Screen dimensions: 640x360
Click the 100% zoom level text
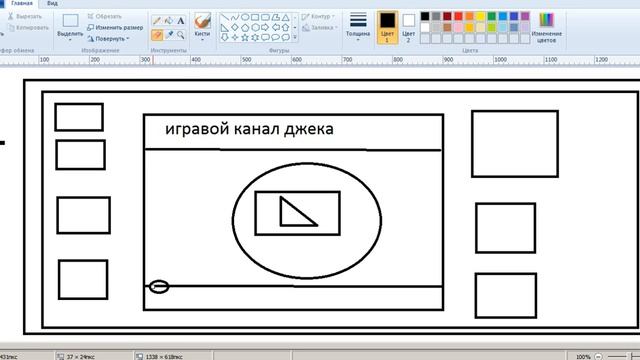point(583,357)
